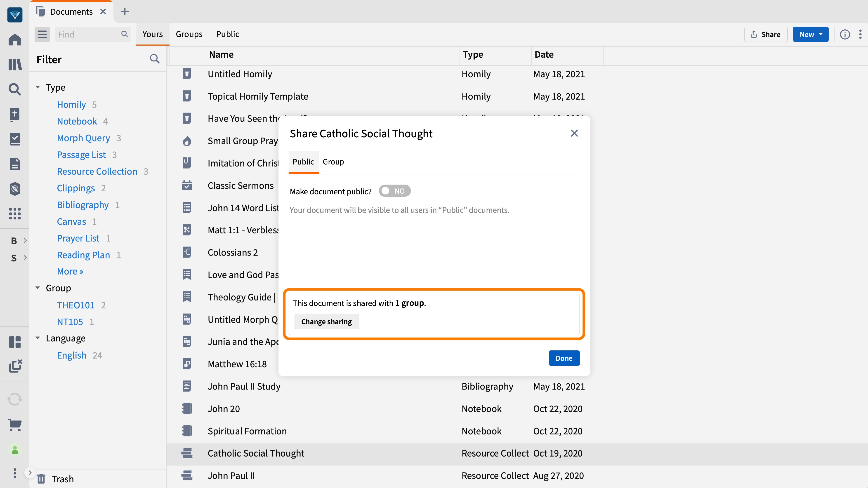Collapse the Type filter section
The height and width of the screenshot is (488, 868).
[38, 87]
